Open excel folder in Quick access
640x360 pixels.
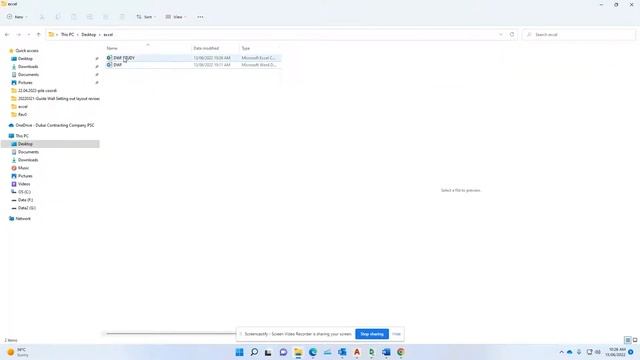click(23, 107)
